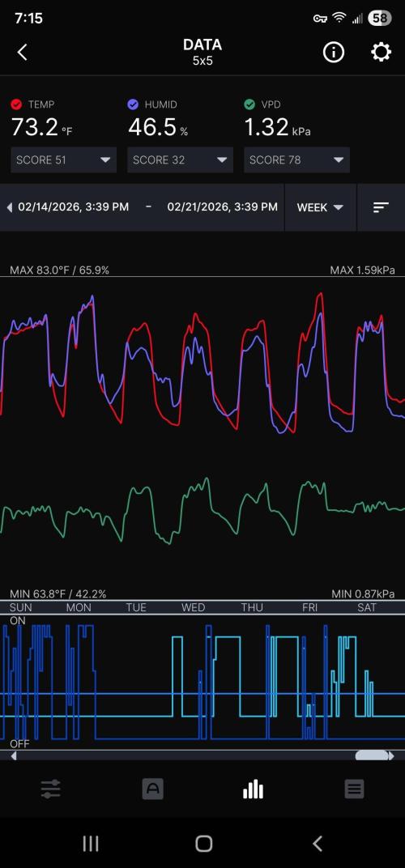Tap the Wi-Fi status icon
This screenshot has width=405, height=868.
339,19
